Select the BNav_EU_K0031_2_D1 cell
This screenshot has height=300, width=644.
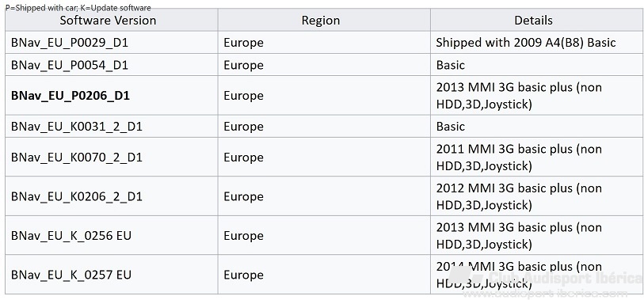point(77,127)
